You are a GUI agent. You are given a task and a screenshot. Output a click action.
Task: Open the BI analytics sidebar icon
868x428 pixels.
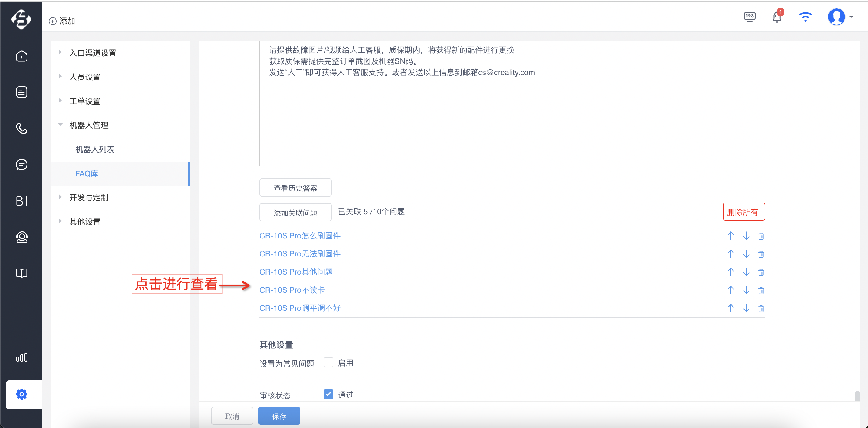coord(22,201)
